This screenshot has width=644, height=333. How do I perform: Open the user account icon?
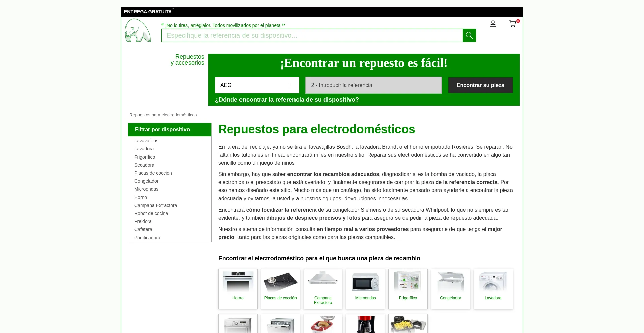pos(493,24)
